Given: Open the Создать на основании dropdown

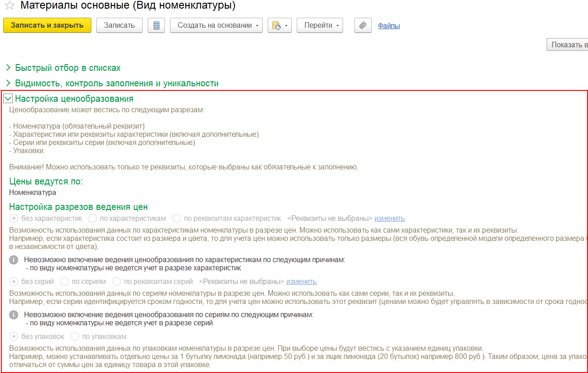Looking at the screenshot, I should tap(216, 25).
